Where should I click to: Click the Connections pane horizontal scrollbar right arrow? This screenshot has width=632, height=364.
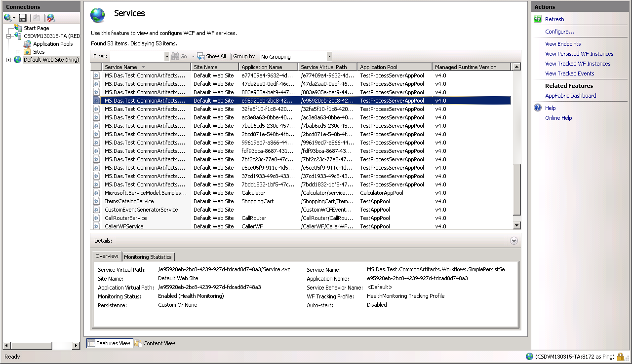click(76, 346)
